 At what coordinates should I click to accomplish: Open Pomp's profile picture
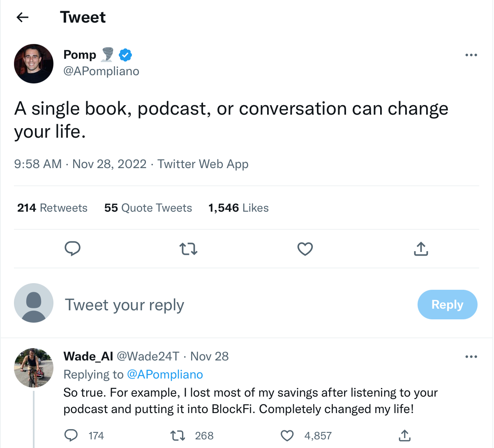click(x=34, y=64)
